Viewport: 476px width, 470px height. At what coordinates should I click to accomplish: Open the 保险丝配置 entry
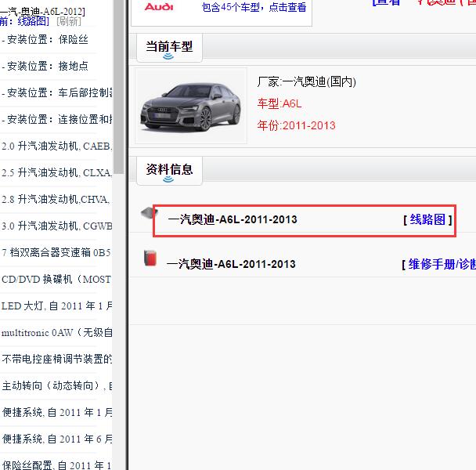(57, 465)
